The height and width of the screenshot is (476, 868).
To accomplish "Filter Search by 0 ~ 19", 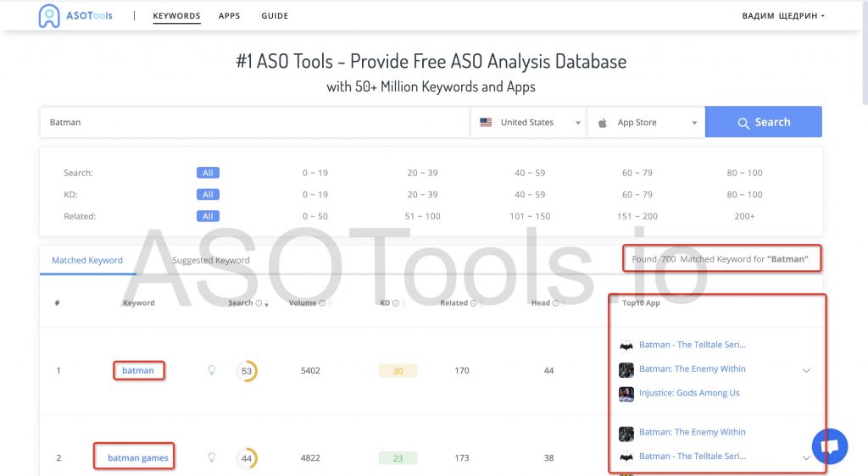I will click(315, 173).
